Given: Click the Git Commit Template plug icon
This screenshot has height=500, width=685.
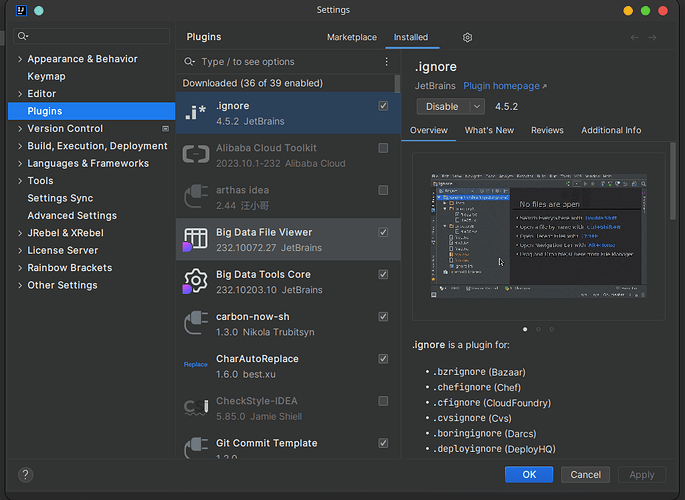Looking at the screenshot, I should 196,448.
